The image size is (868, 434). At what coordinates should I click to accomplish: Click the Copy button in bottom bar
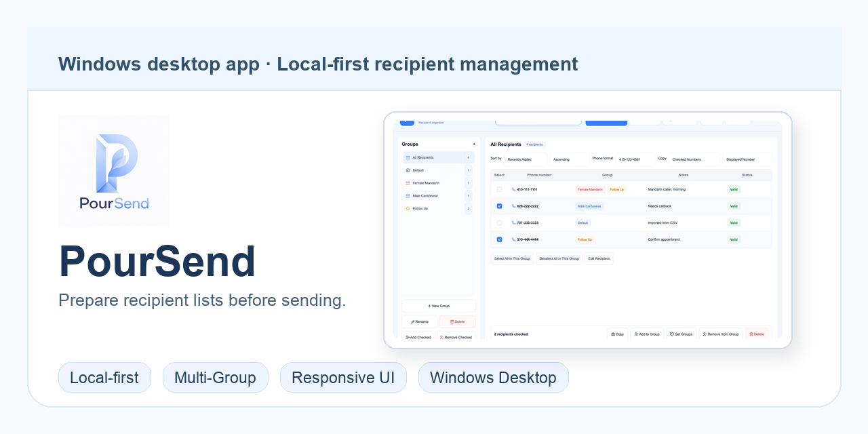(617, 334)
